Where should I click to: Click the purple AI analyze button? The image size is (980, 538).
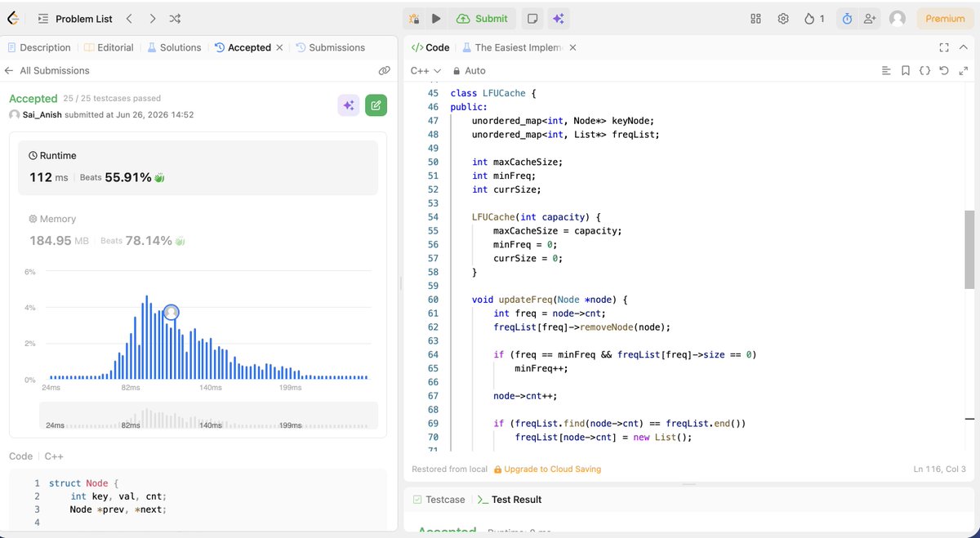[349, 104]
